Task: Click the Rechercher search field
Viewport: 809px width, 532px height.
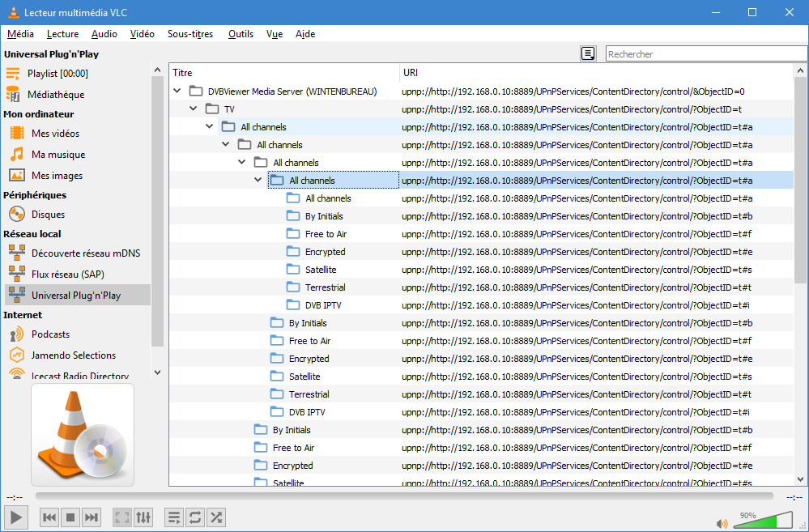Action: tap(705, 54)
